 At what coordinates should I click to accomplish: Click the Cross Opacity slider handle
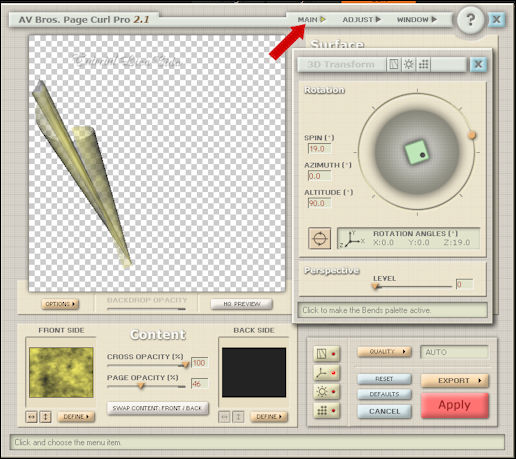pyautogui.click(x=185, y=365)
